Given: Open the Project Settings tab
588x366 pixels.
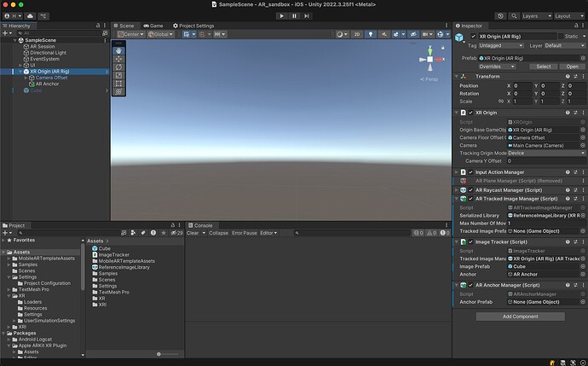Looking at the screenshot, I should click(x=193, y=26).
